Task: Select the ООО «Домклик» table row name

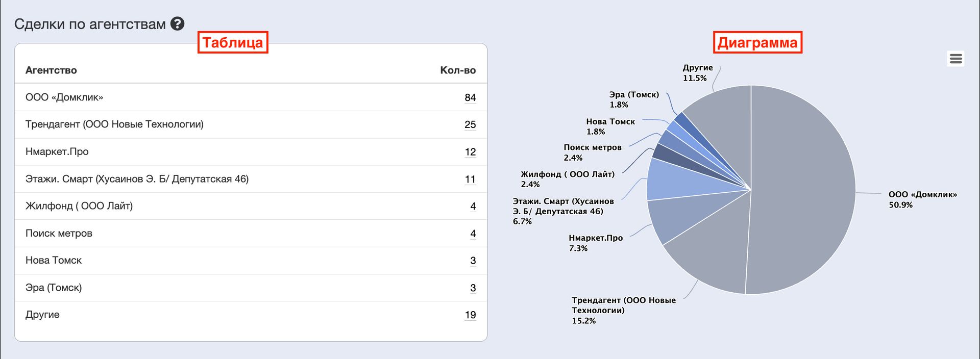Action: [64, 97]
